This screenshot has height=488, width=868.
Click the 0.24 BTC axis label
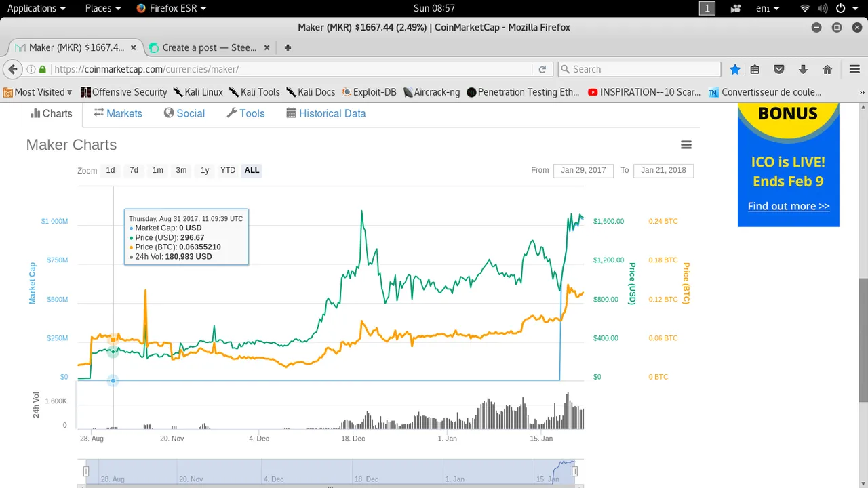coord(663,221)
